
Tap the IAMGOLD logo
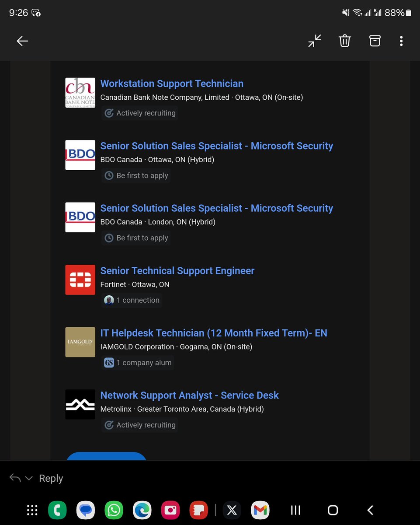(80, 342)
